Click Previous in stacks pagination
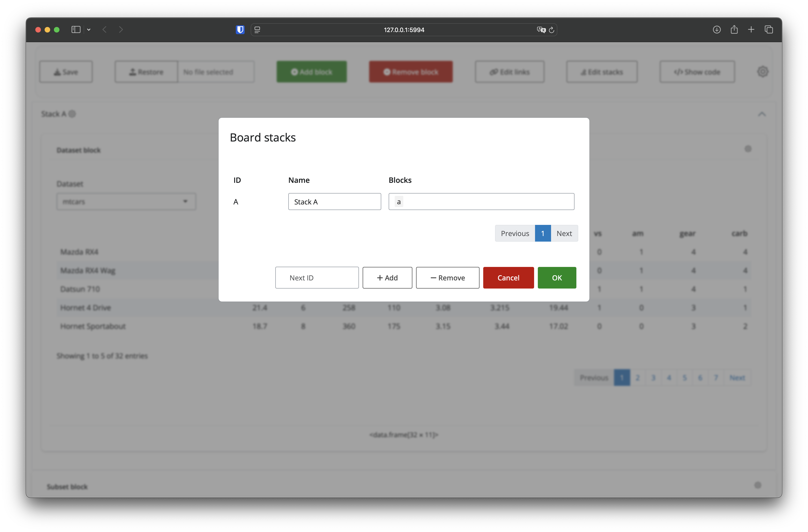 [515, 233]
